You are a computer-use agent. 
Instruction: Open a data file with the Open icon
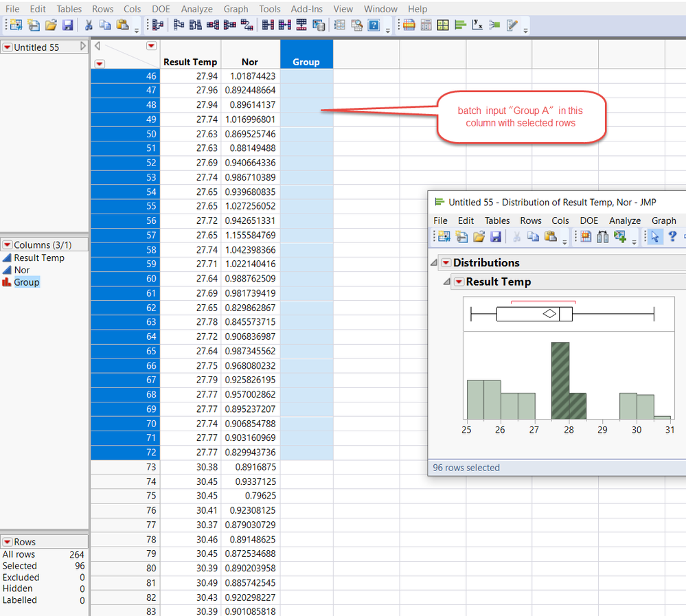(50, 25)
